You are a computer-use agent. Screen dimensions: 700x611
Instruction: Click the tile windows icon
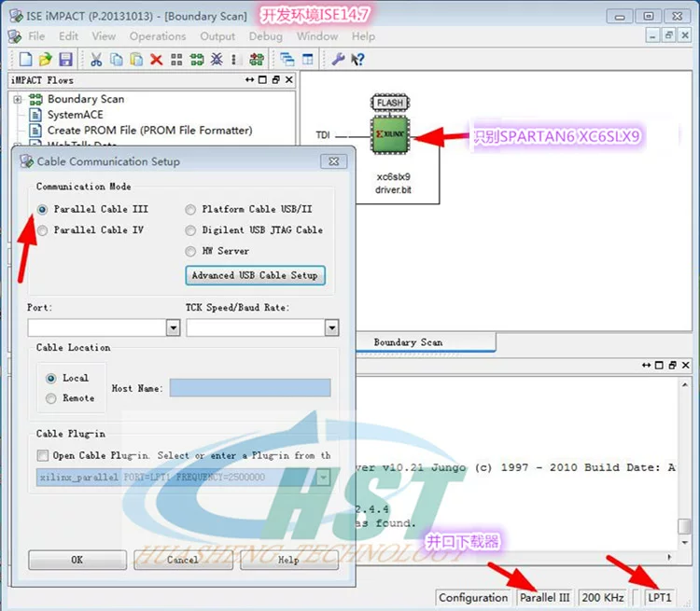(x=308, y=59)
